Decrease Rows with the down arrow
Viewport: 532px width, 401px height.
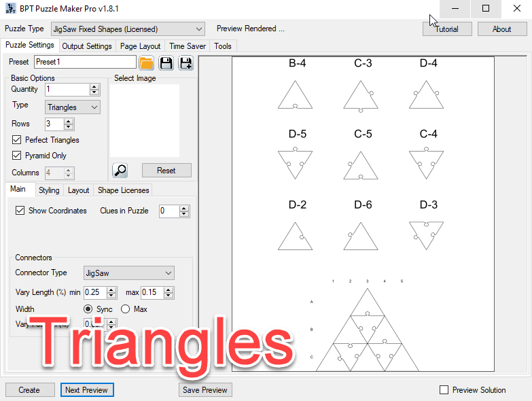click(x=69, y=127)
